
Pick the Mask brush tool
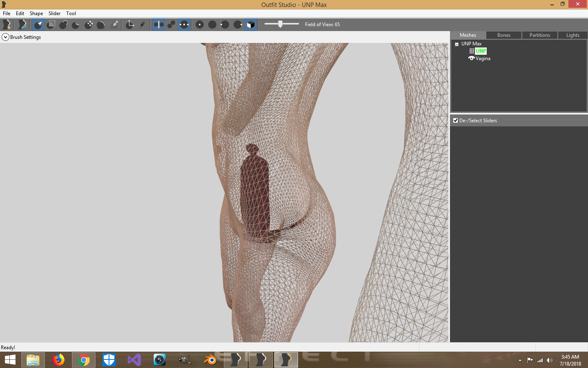point(51,25)
